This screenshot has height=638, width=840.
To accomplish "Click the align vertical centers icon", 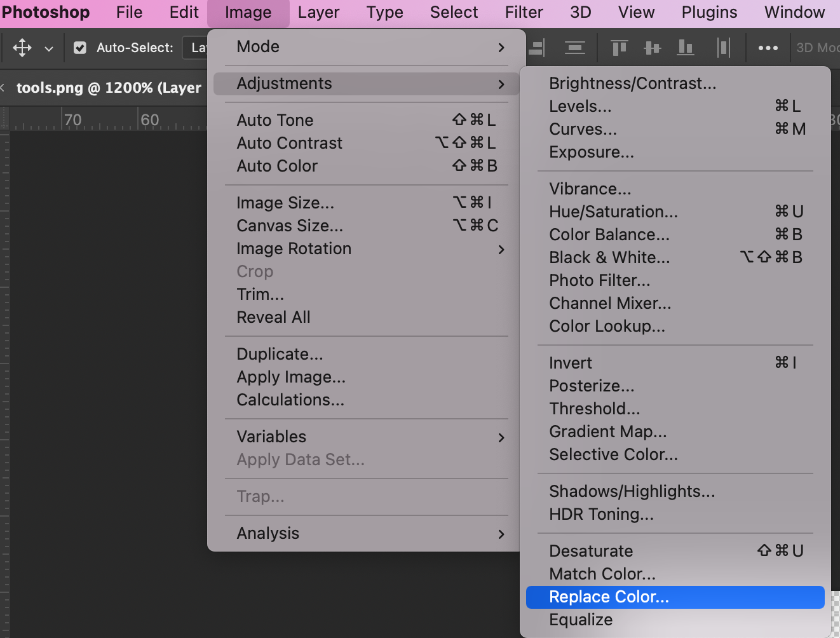I will (652, 48).
